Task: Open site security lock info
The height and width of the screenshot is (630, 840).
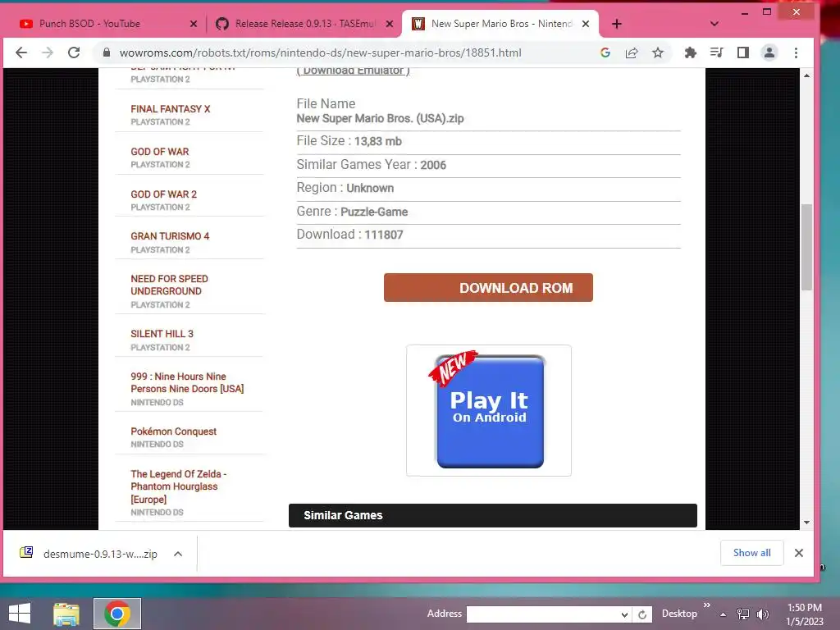Action: (106, 52)
